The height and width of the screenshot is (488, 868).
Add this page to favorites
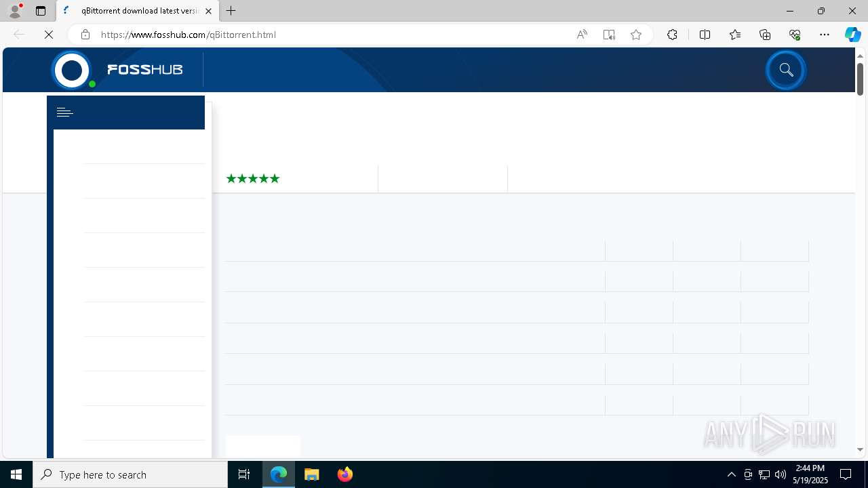[x=636, y=35]
